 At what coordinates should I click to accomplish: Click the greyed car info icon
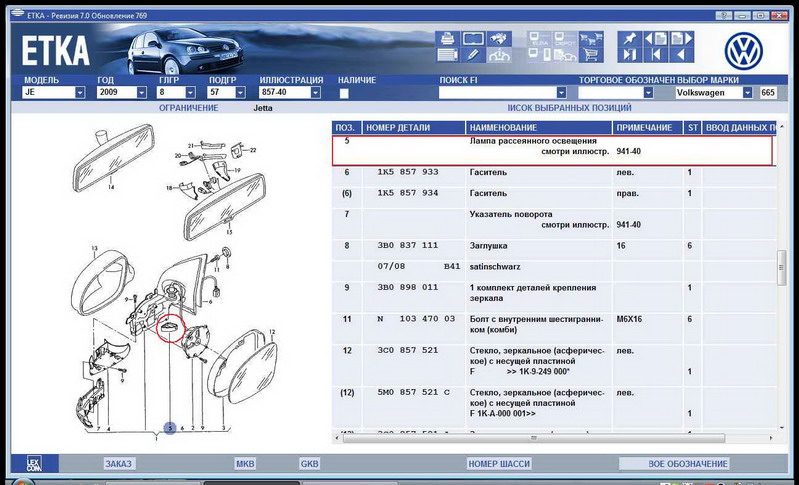[499, 55]
